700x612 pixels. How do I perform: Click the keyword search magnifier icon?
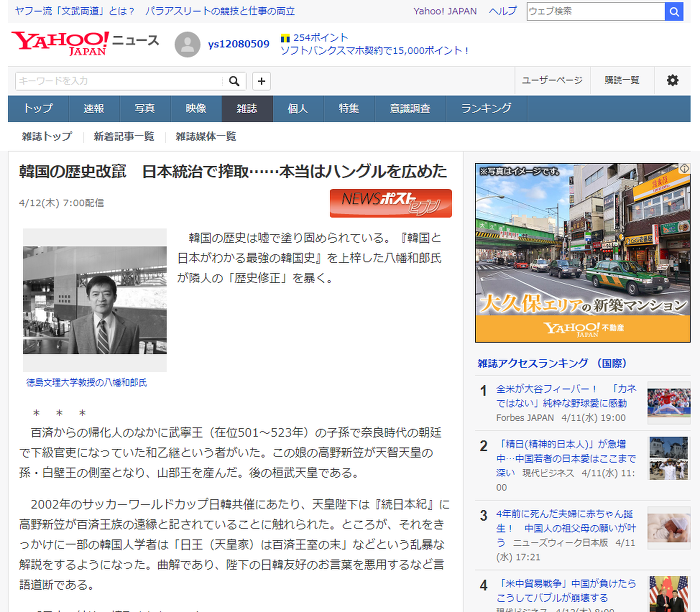[x=234, y=81]
